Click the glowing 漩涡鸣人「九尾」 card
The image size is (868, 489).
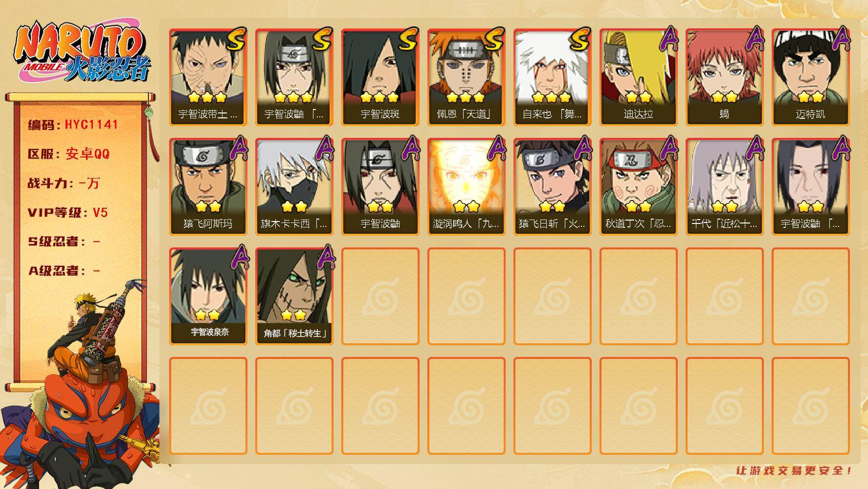point(466,187)
